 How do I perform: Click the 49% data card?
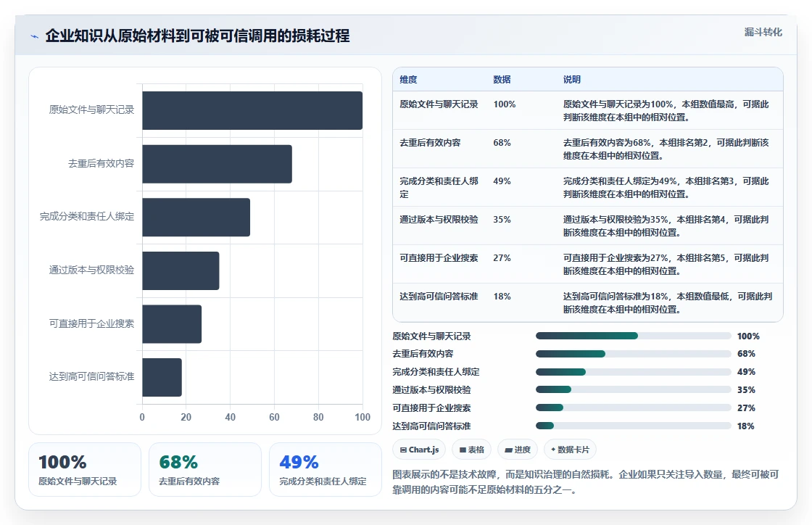[x=326, y=470]
